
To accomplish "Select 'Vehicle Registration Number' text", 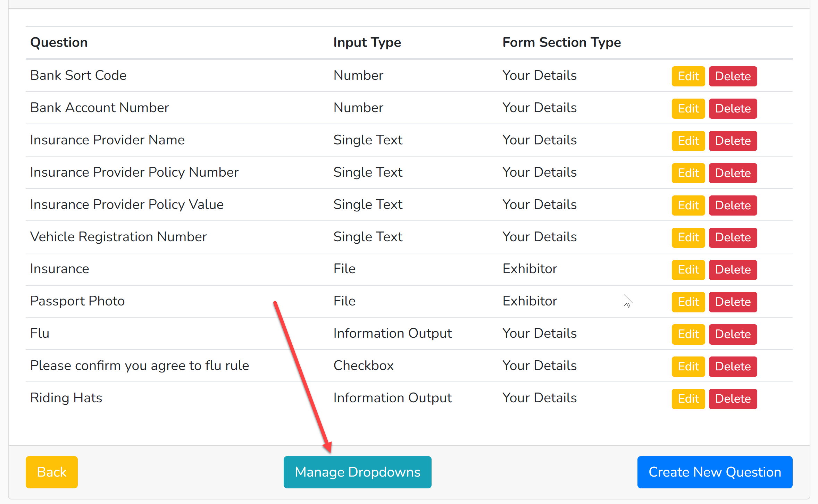I will (119, 237).
